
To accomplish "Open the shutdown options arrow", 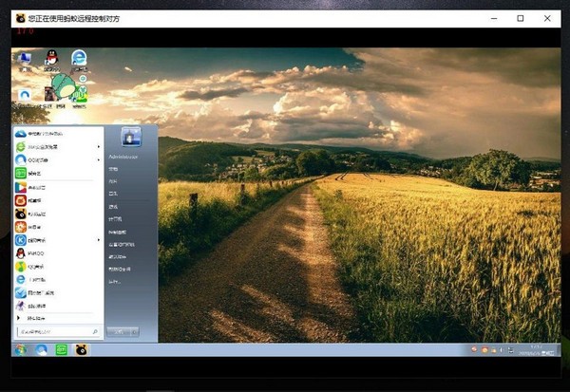I will click(x=135, y=331).
